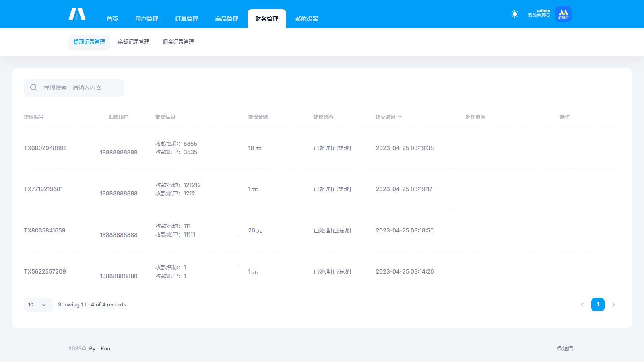Open 首页 navigation tab

click(112, 19)
